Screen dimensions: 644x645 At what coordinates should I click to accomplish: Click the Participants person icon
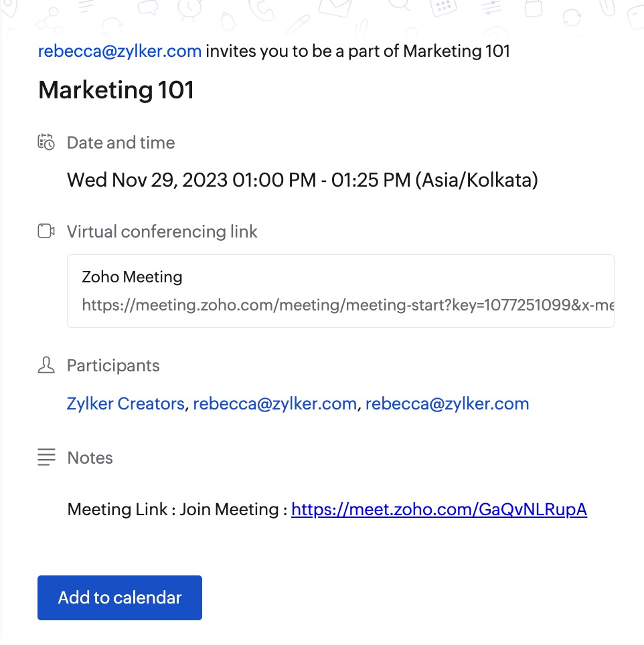[46, 365]
